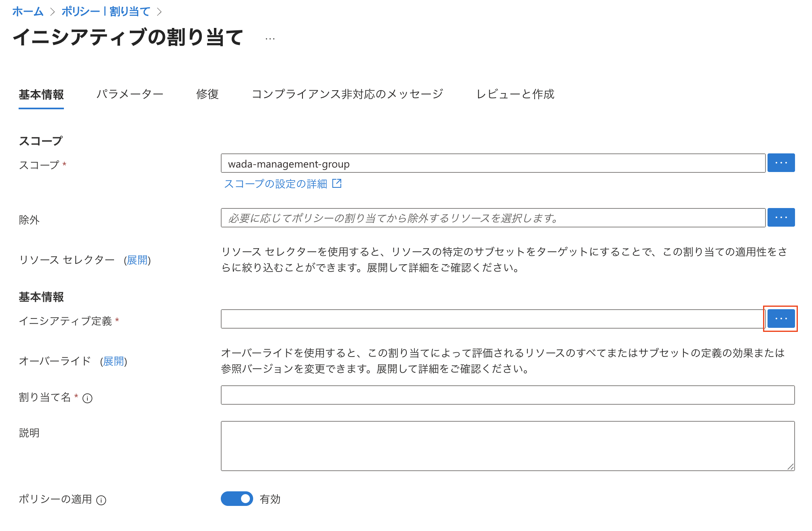Toggle the ポリシーの適用 switch
The image size is (812, 531).
(x=237, y=499)
